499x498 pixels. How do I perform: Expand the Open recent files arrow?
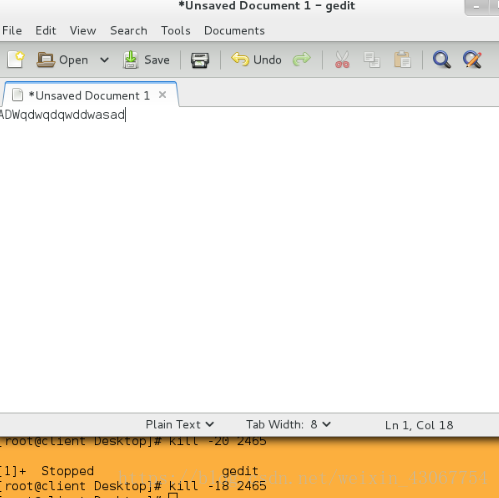[x=104, y=60]
